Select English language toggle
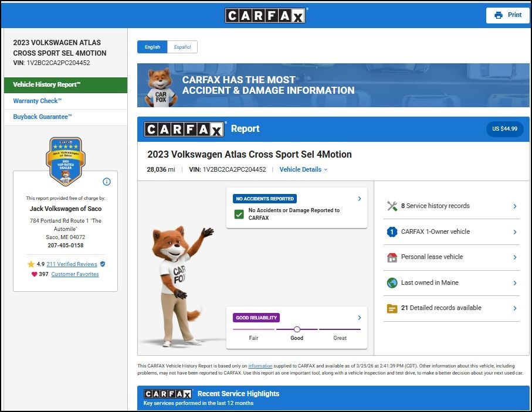The height and width of the screenshot is (412, 532). click(x=152, y=47)
